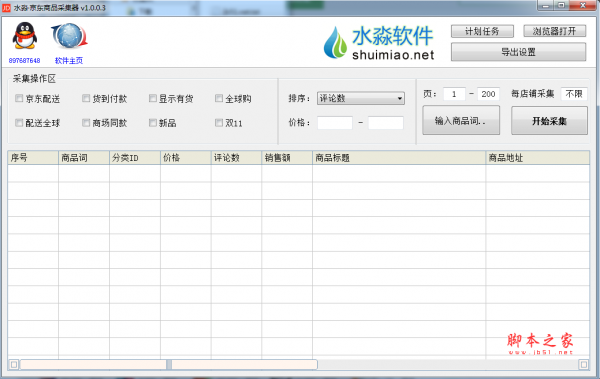
Task: Click the 商品地址 column header
Action: click(x=538, y=158)
